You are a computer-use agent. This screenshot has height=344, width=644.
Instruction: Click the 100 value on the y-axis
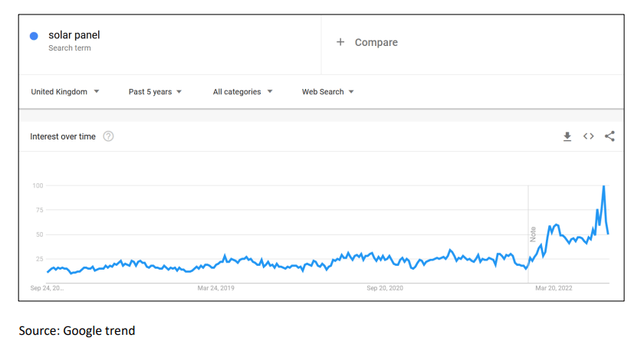coord(38,185)
